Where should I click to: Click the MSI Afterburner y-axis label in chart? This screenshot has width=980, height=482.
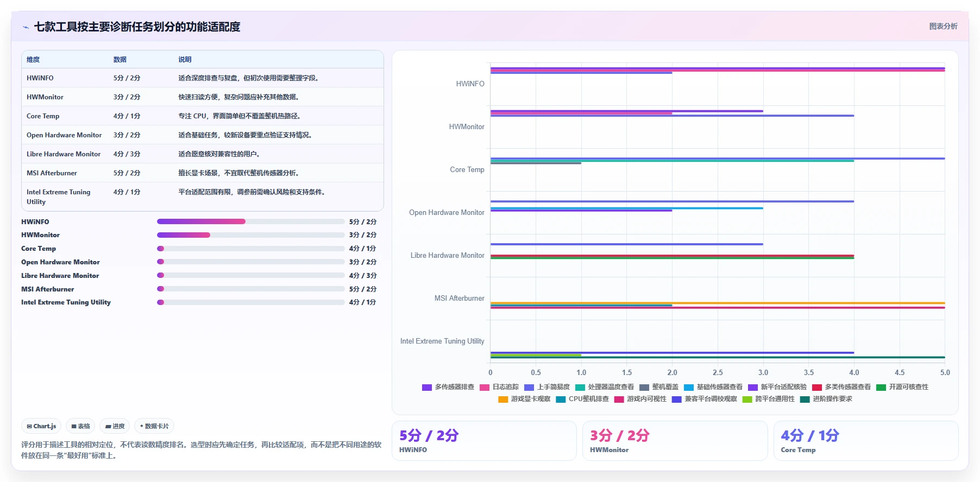tap(460, 298)
